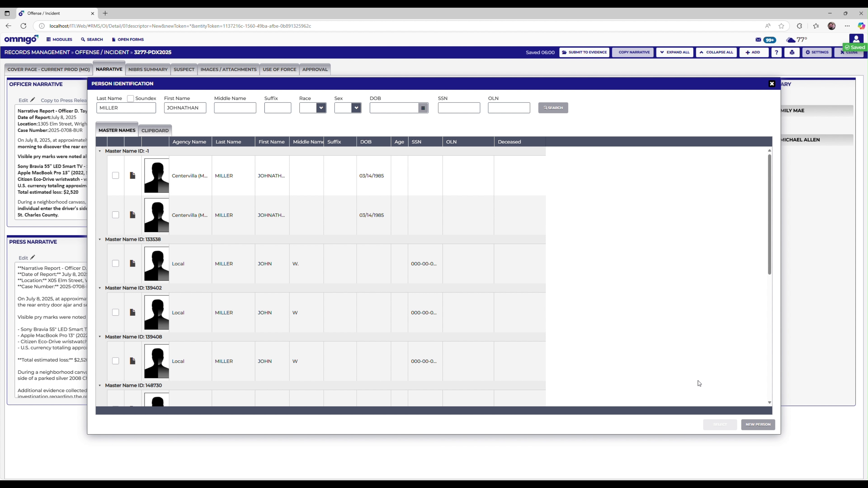Click the help question mark icon
This screenshot has width=868, height=488.
pos(777,52)
